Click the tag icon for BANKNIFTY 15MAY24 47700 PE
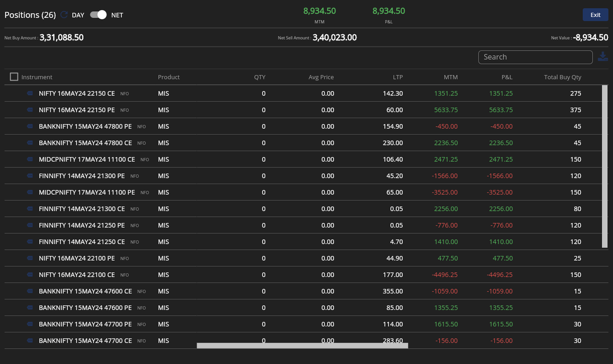 click(x=30, y=324)
